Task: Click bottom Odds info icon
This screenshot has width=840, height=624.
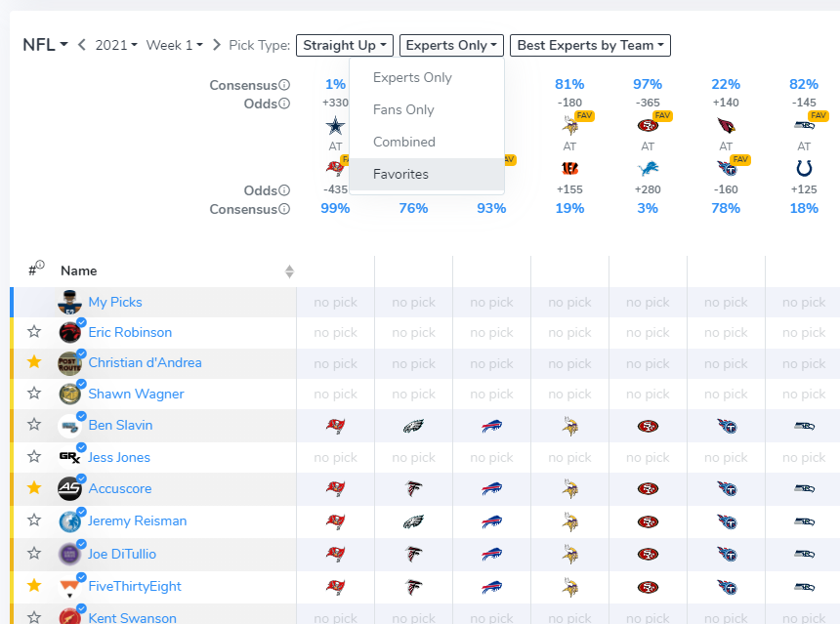Action: coord(284,190)
